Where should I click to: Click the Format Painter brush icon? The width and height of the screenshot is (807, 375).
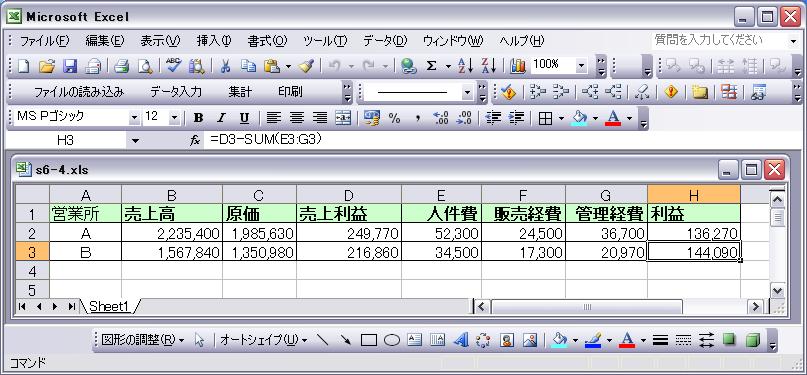click(x=307, y=66)
